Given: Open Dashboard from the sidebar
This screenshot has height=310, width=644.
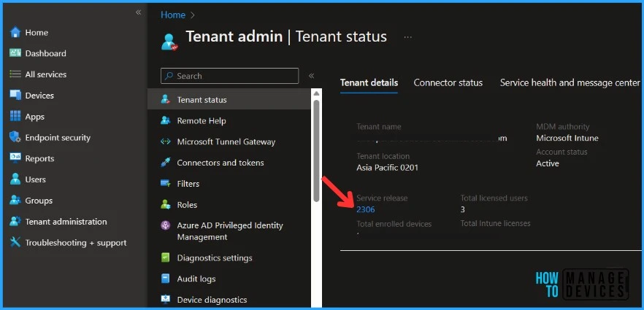Looking at the screenshot, I should click(x=45, y=53).
